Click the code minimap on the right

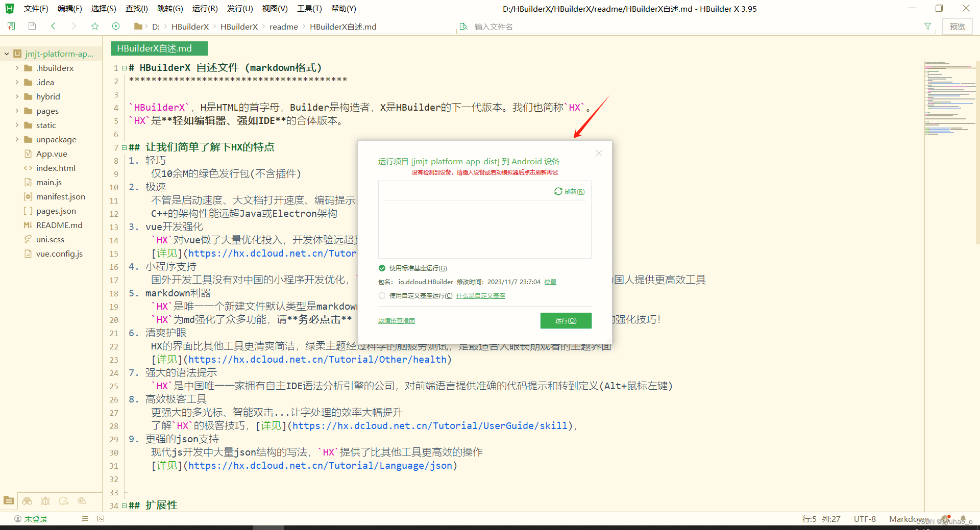(950, 99)
